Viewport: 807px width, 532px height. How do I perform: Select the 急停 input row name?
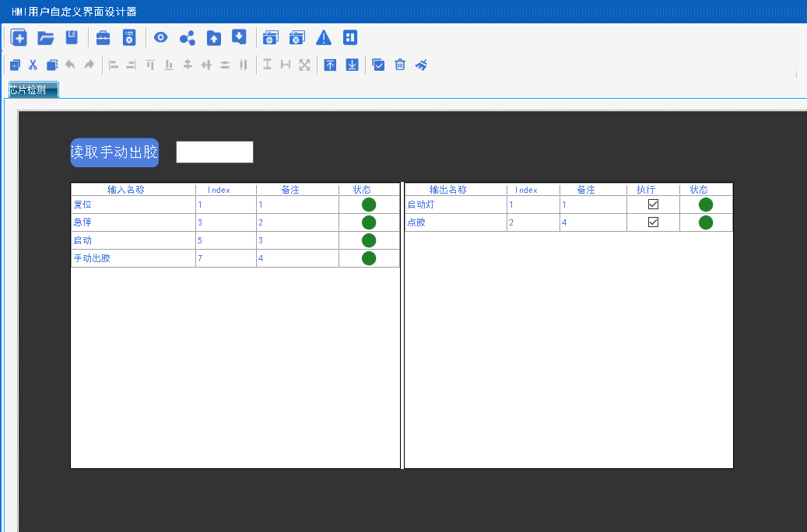pos(82,222)
